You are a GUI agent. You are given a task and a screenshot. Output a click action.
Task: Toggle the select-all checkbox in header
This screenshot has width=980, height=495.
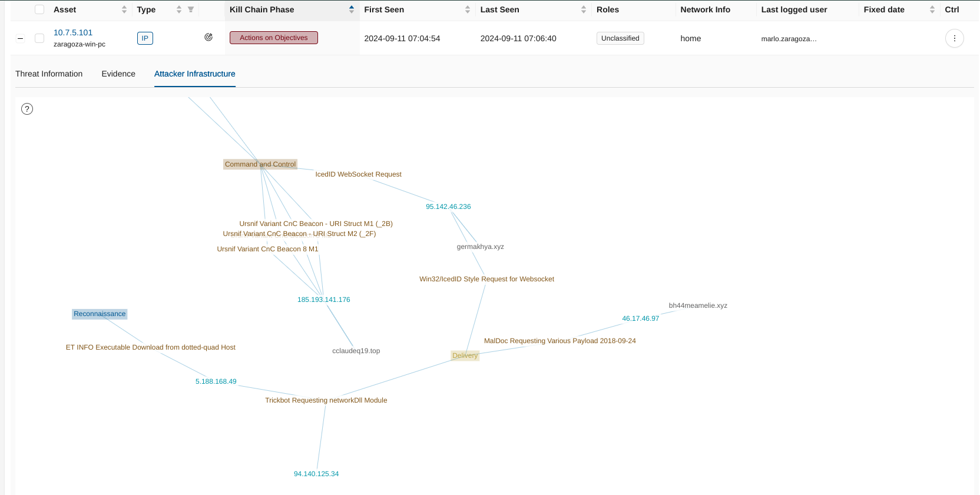(39, 9)
